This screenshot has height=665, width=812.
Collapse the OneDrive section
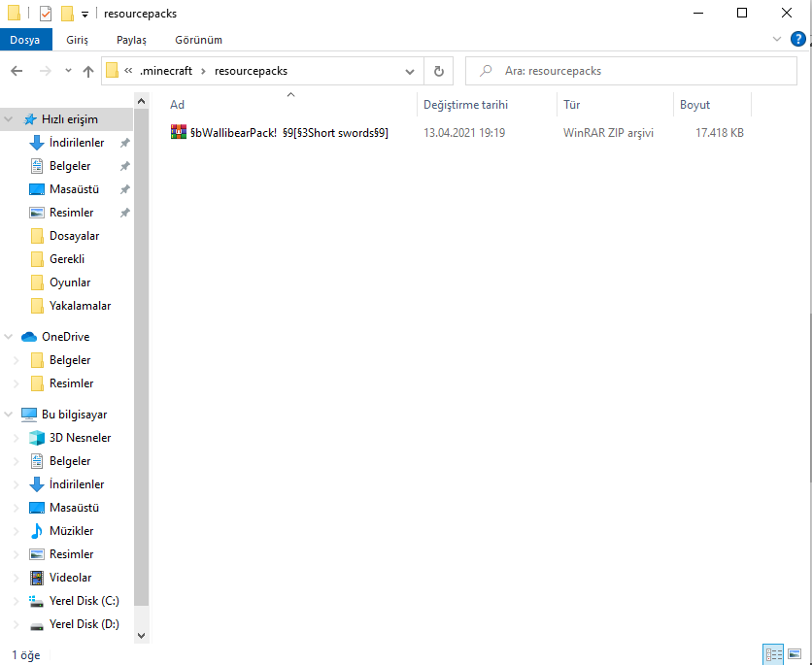click(x=9, y=337)
